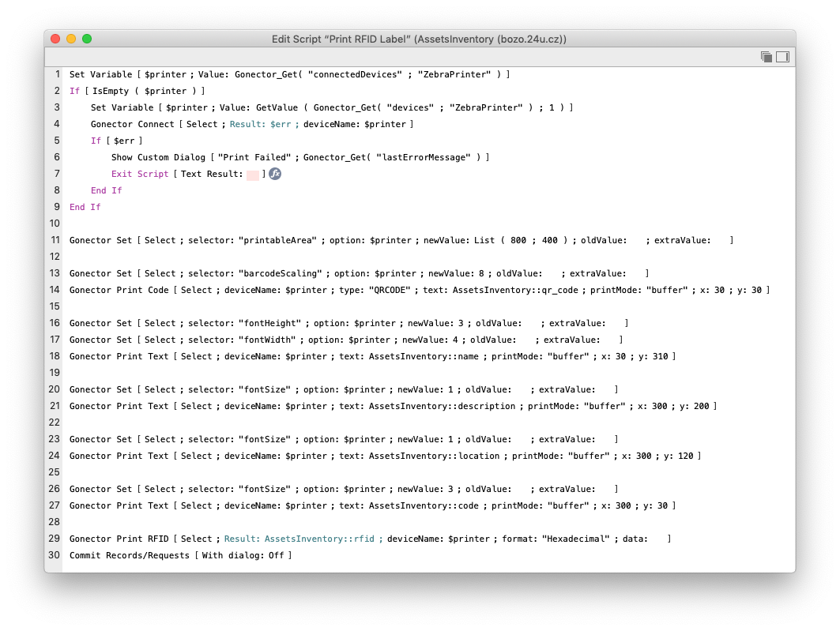Toggle the steps side pane icon
Screen dimensions: 840x631
pyautogui.click(x=782, y=57)
